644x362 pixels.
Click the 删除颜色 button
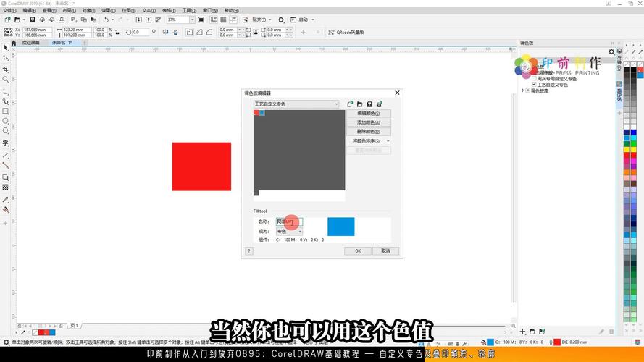[369, 131]
